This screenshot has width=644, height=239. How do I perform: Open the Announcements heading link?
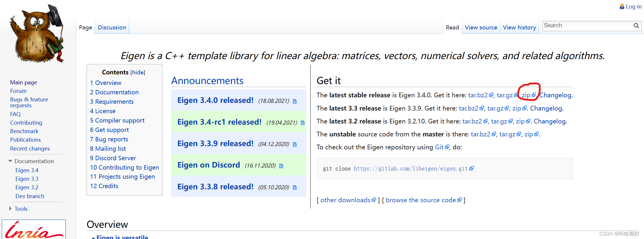pos(207,81)
